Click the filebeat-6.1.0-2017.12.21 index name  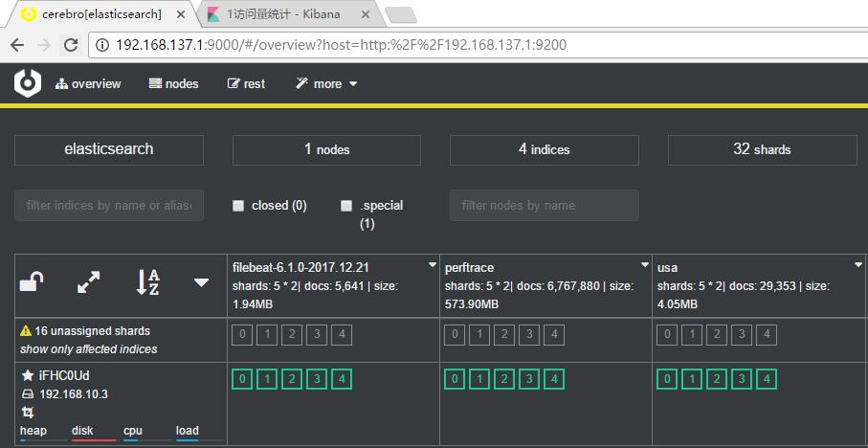click(301, 267)
